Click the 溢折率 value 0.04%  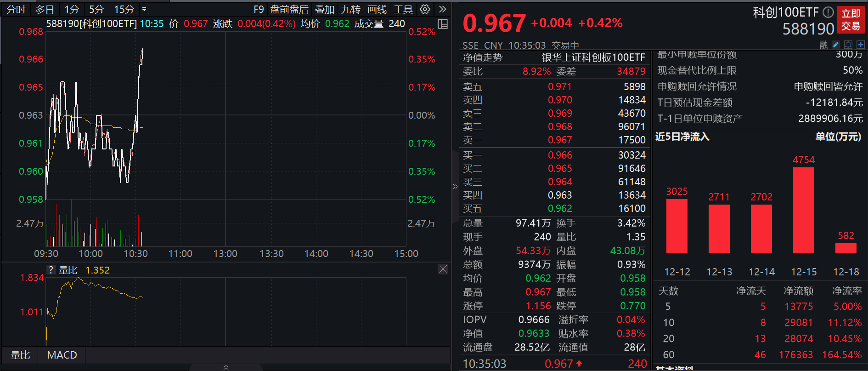tap(631, 320)
